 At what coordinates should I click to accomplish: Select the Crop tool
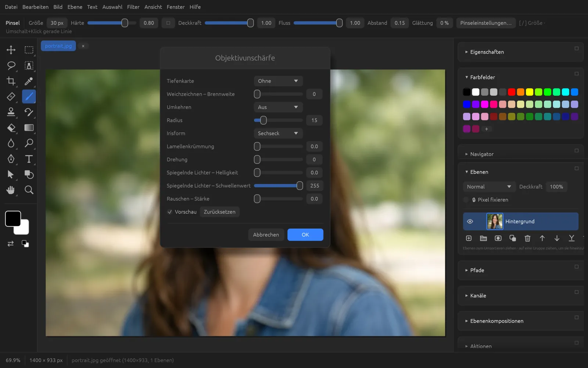[11, 81]
